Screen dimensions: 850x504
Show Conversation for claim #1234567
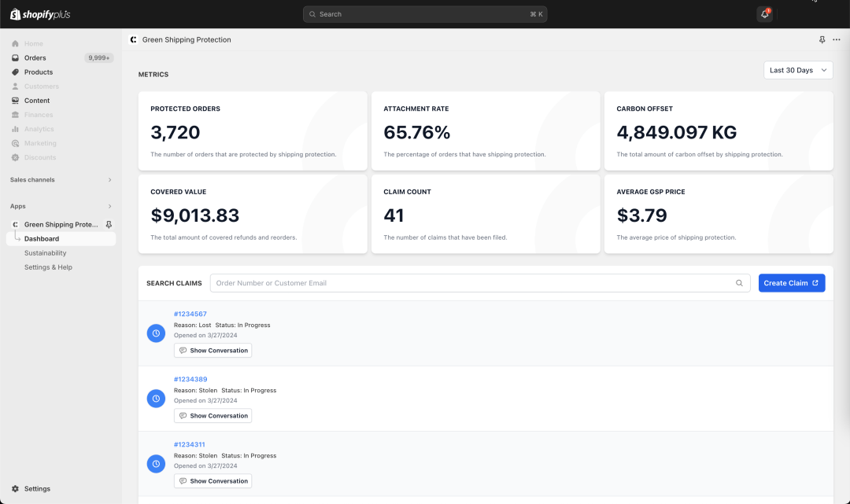coord(213,351)
